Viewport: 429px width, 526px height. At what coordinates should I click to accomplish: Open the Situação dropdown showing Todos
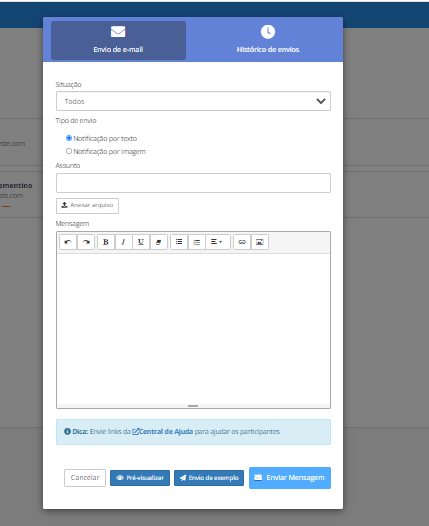[x=193, y=101]
